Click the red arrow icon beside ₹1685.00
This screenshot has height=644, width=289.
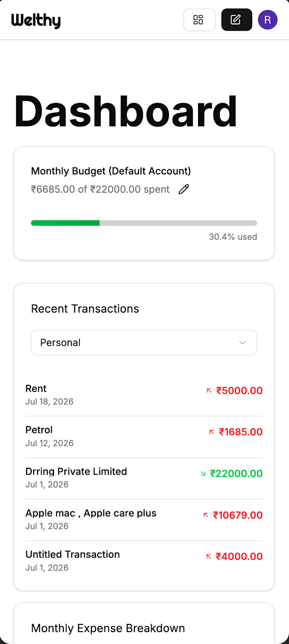pyautogui.click(x=212, y=432)
